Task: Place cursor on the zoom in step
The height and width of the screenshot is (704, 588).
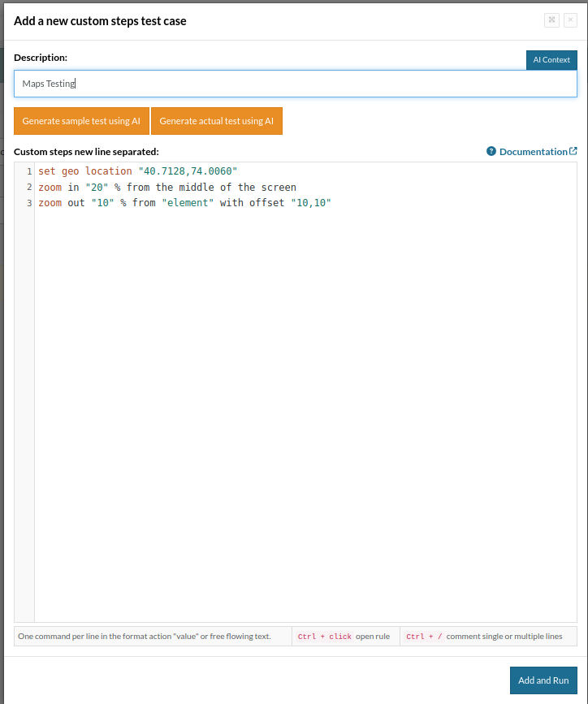Action: coord(166,188)
